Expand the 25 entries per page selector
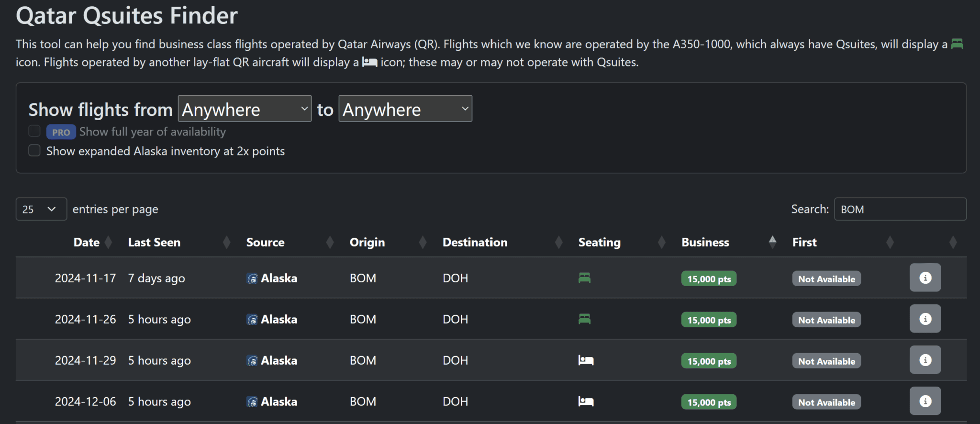Screen dimensions: 980x424 (41, 209)
